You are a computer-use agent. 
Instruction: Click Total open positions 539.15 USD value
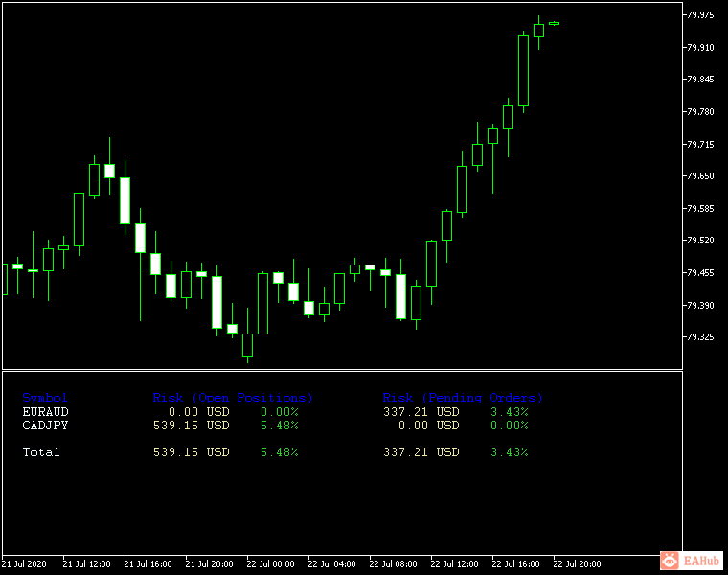click(192, 452)
